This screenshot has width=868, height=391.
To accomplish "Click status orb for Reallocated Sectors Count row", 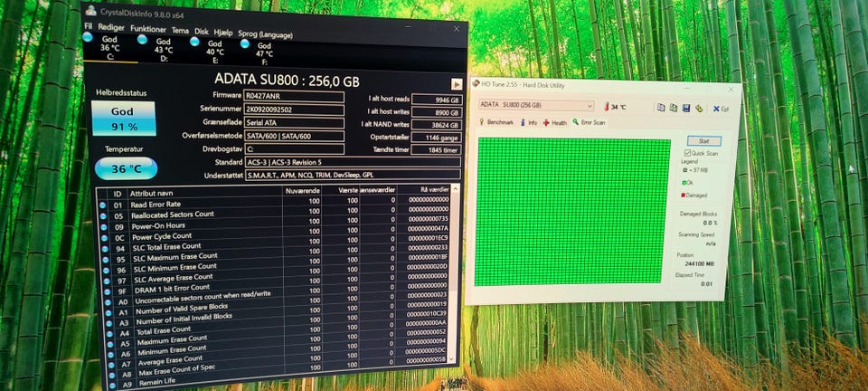I will pos(103,216).
